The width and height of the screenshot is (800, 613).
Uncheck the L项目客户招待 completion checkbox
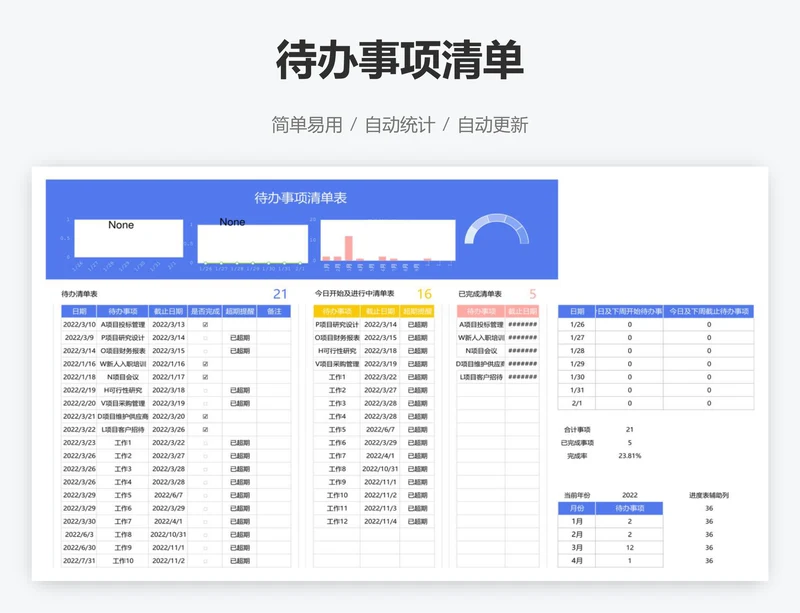click(205, 430)
